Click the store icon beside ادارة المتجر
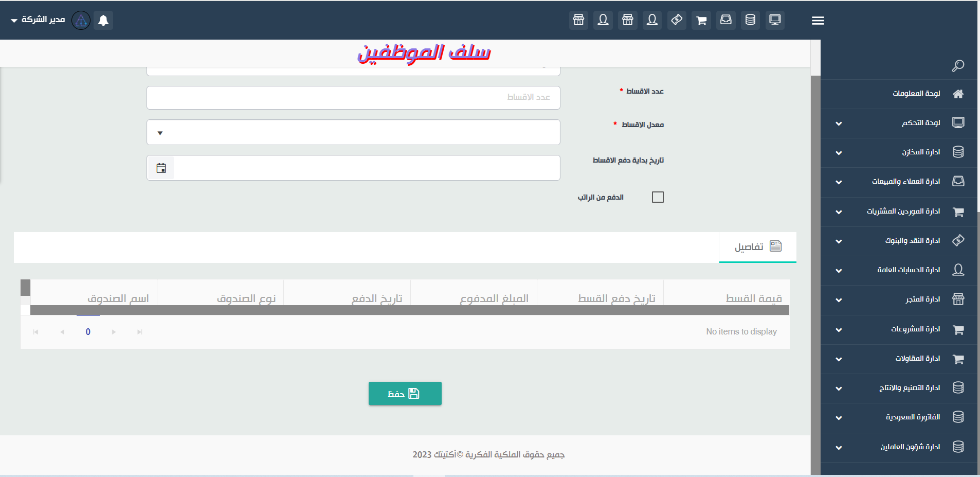Screen dimensions: 980x477 pos(958,299)
